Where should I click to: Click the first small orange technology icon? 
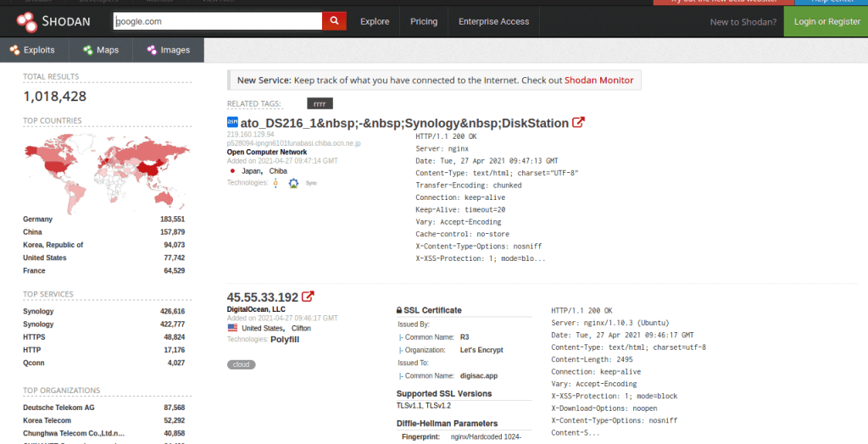[275, 183]
